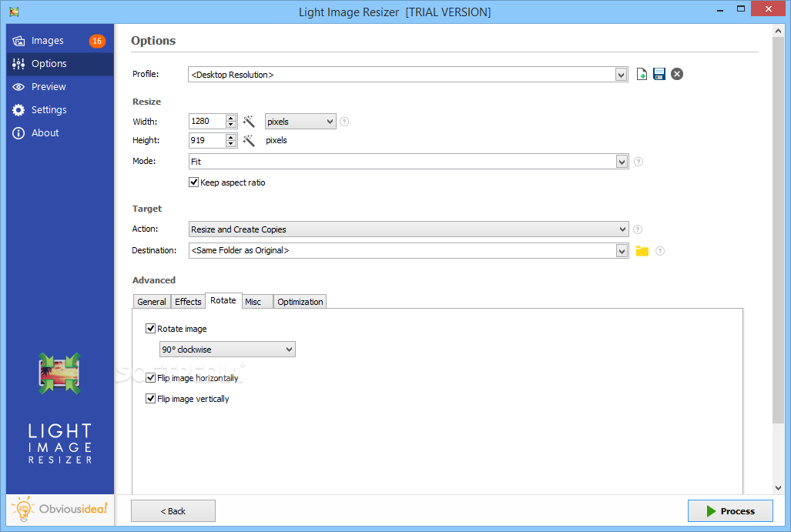Screen dimensions: 791x532
Task: Decrease Width with the down spinner
Action: (x=231, y=125)
